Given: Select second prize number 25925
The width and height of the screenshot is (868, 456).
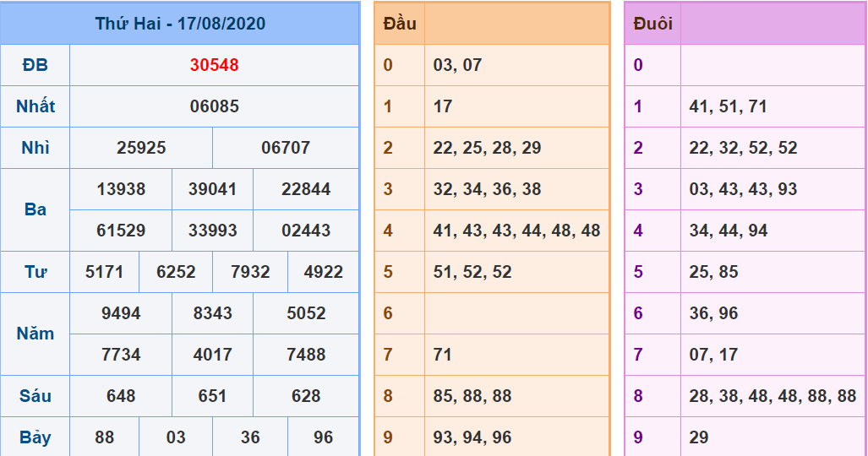Looking at the screenshot, I should pos(141,148).
